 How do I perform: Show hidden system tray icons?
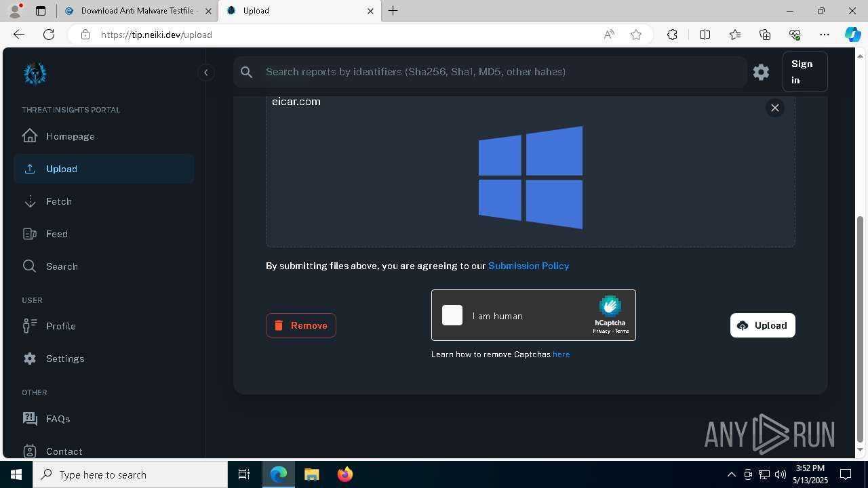pos(731,474)
